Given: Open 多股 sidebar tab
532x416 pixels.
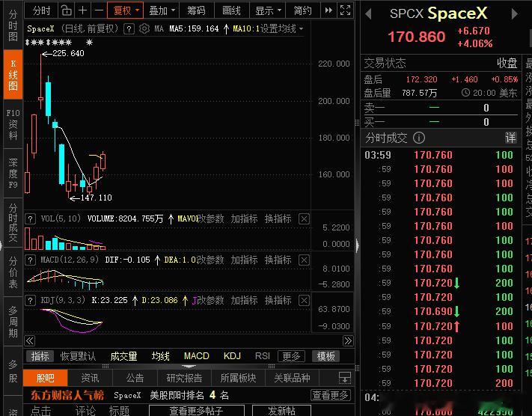Looking at the screenshot, I should (13, 371).
